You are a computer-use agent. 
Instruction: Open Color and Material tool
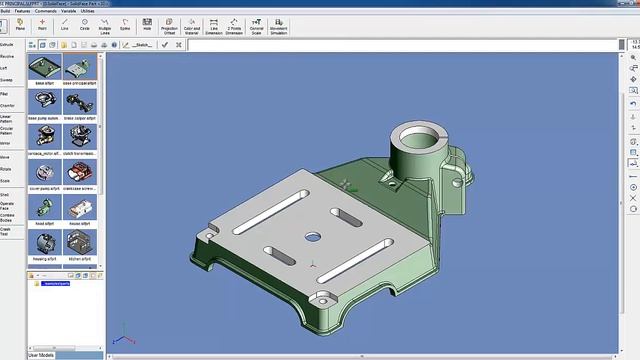(191, 27)
